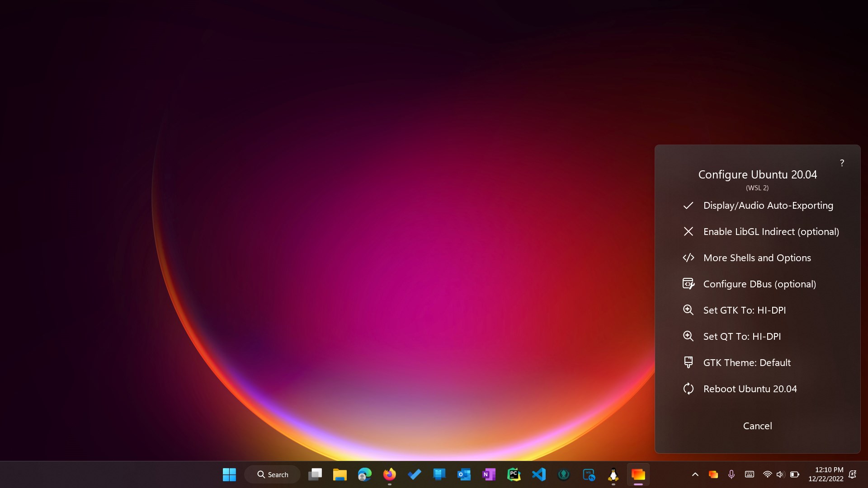Viewport: 868px width, 488px height.
Task: Open Firefox from the taskbar
Action: point(390,474)
